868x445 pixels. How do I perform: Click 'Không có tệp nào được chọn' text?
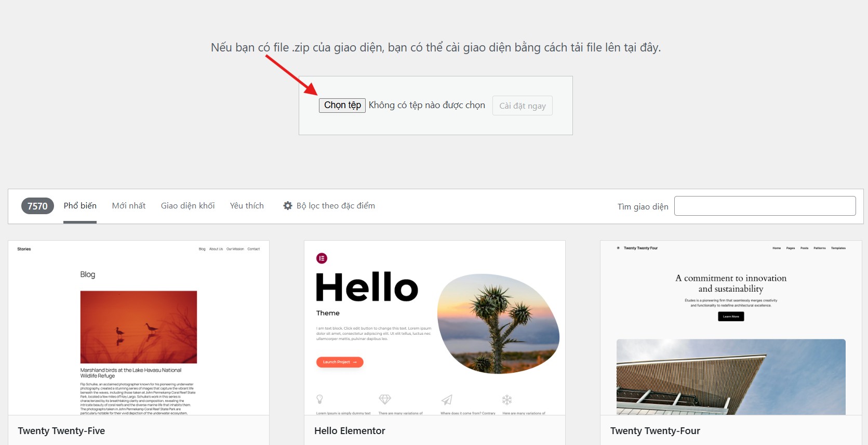point(427,105)
